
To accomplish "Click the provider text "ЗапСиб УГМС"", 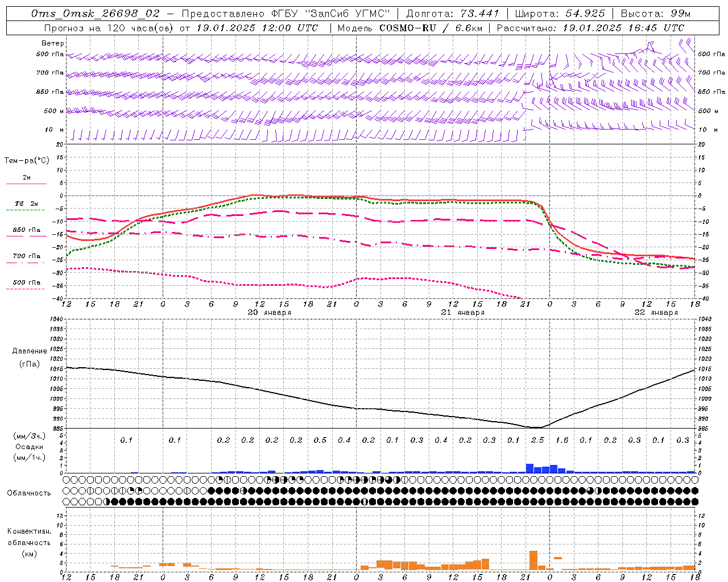I will tap(348, 14).
